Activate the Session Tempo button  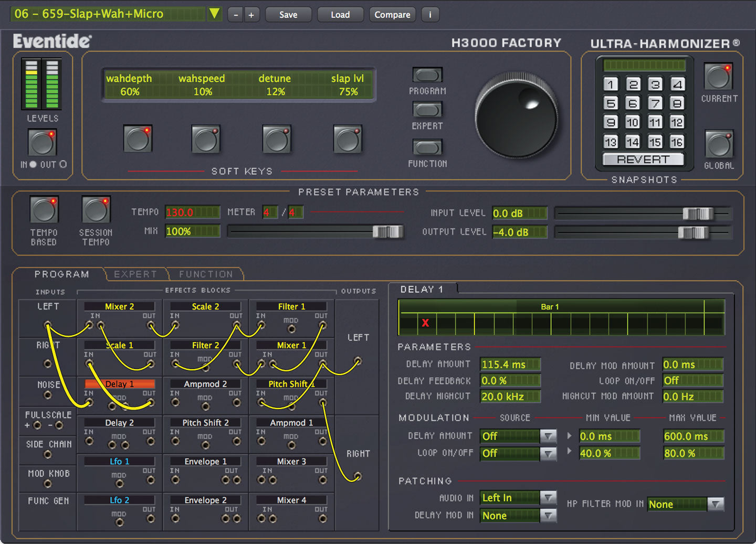point(95,210)
